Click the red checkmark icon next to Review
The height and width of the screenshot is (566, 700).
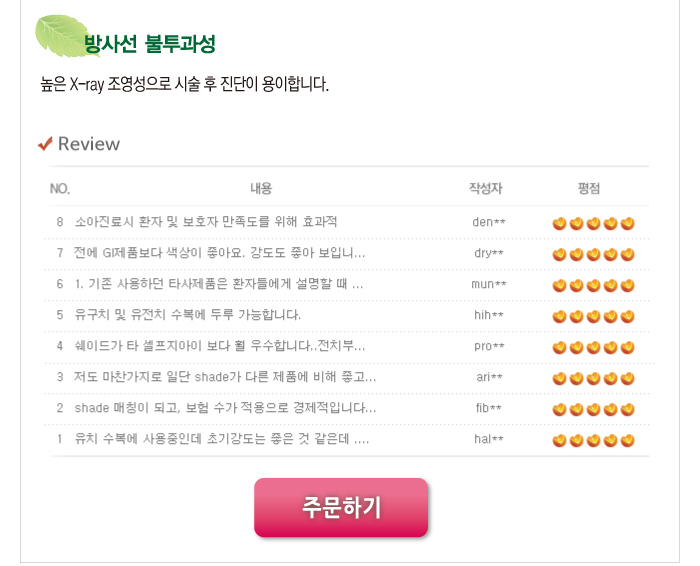click(45, 144)
